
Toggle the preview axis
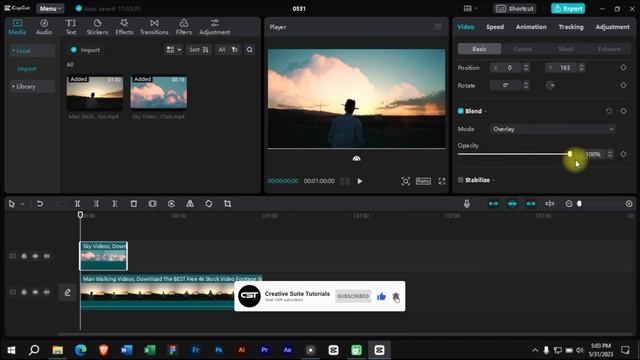click(550, 203)
